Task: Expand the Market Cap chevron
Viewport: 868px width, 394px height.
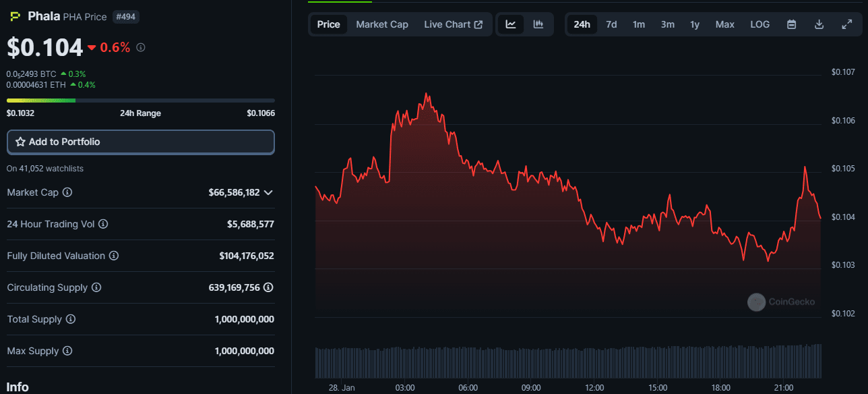Action: 268,192
